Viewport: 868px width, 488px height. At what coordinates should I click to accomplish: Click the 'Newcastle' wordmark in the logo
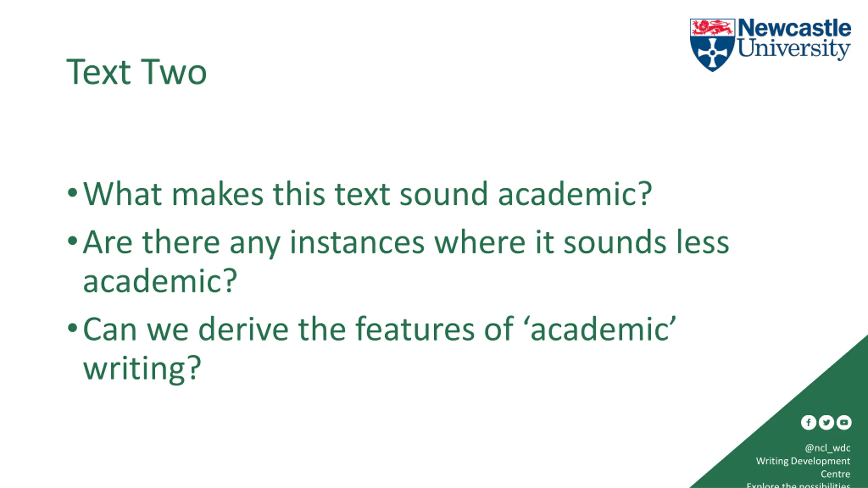(794, 28)
